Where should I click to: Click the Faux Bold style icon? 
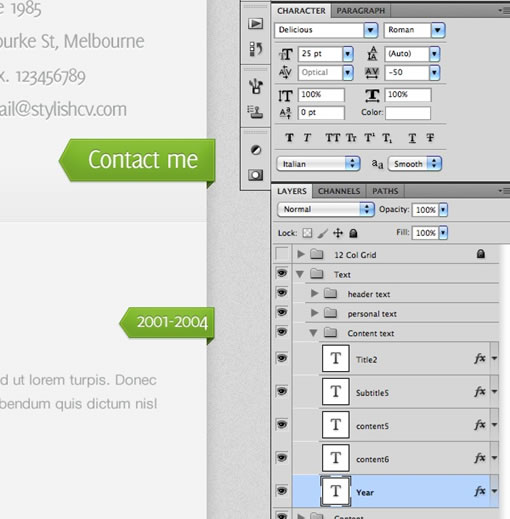click(289, 137)
